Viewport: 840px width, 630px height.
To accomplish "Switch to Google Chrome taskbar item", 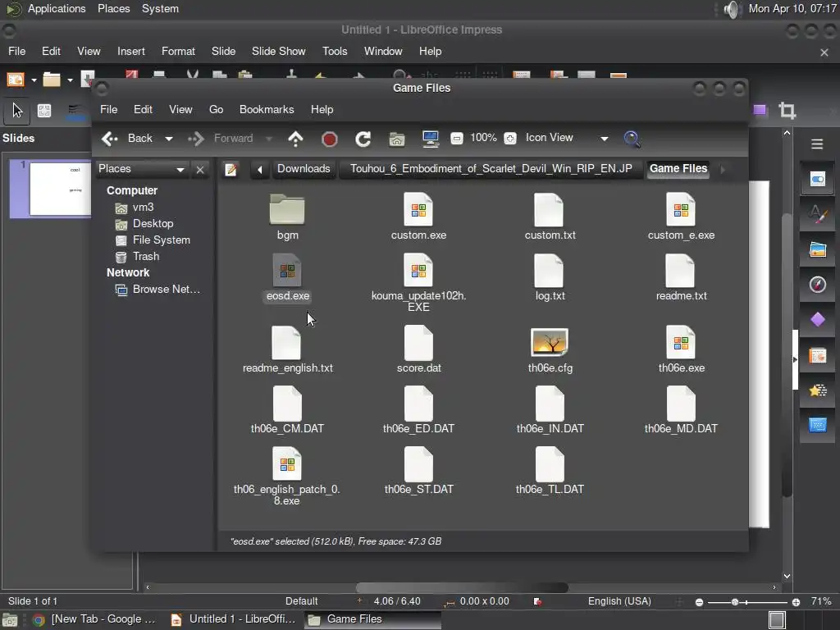I will click(x=94, y=619).
